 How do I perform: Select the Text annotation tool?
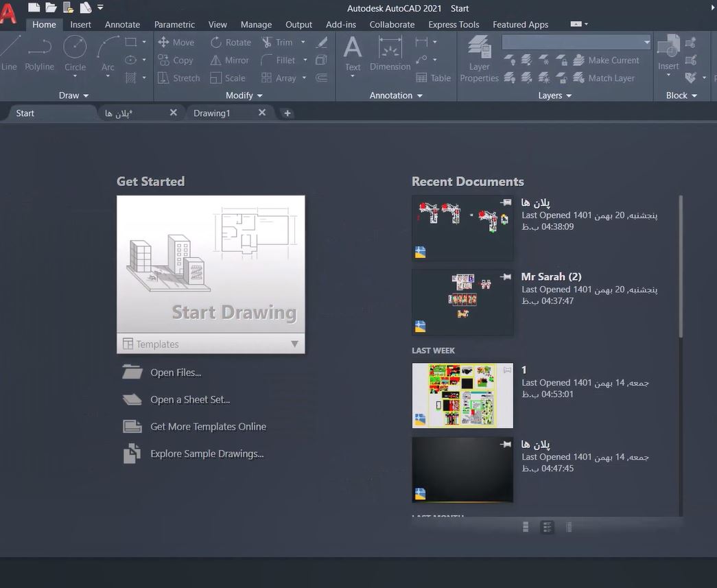(353, 54)
